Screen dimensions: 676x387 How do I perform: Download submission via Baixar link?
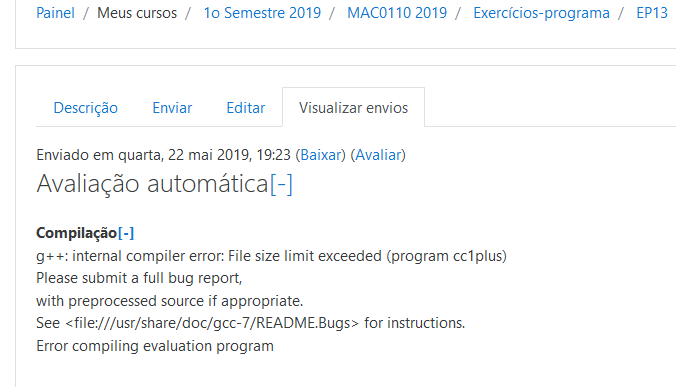320,155
